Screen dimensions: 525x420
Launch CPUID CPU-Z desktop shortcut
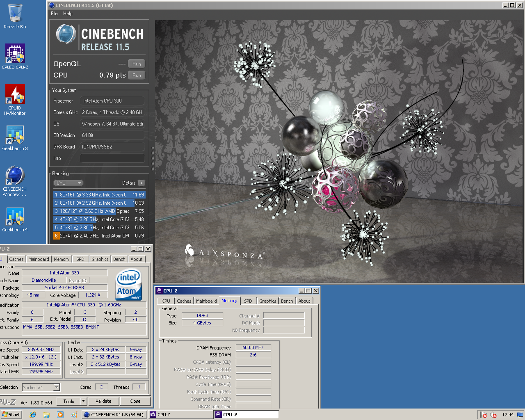(x=15, y=57)
